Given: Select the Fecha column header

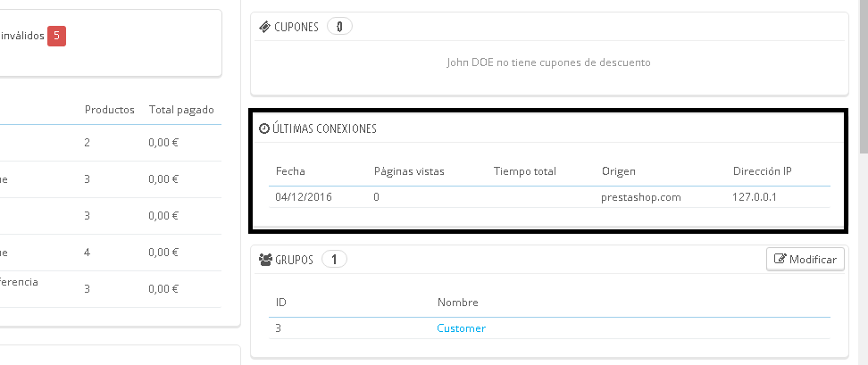Looking at the screenshot, I should (x=290, y=171).
